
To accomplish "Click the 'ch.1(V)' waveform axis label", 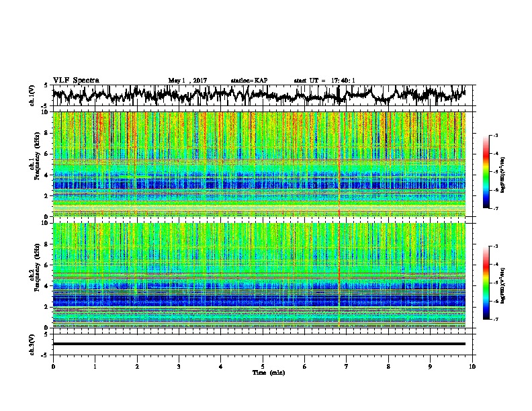I will pos(32,95).
